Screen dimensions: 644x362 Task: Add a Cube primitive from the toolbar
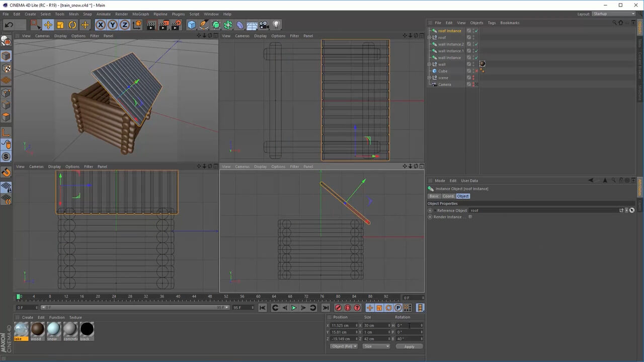click(192, 25)
